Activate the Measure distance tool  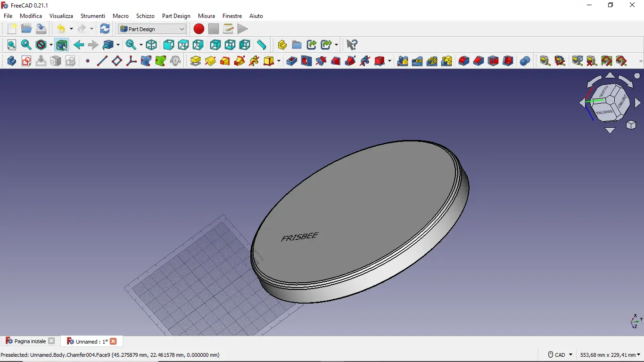click(262, 45)
